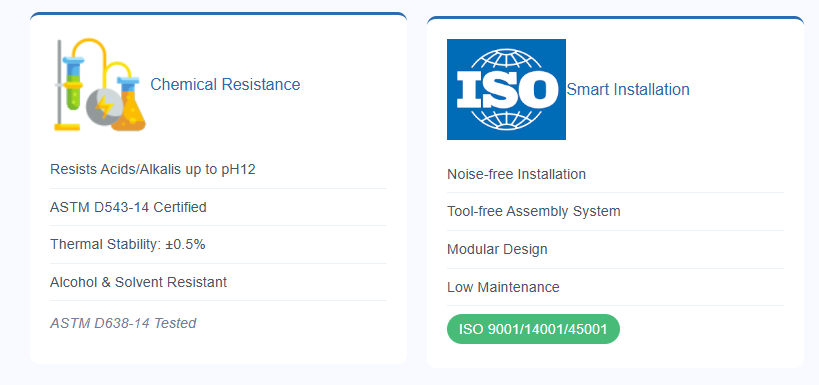The image size is (819, 385).
Task: Select Modular Design list item
Action: [x=615, y=249]
